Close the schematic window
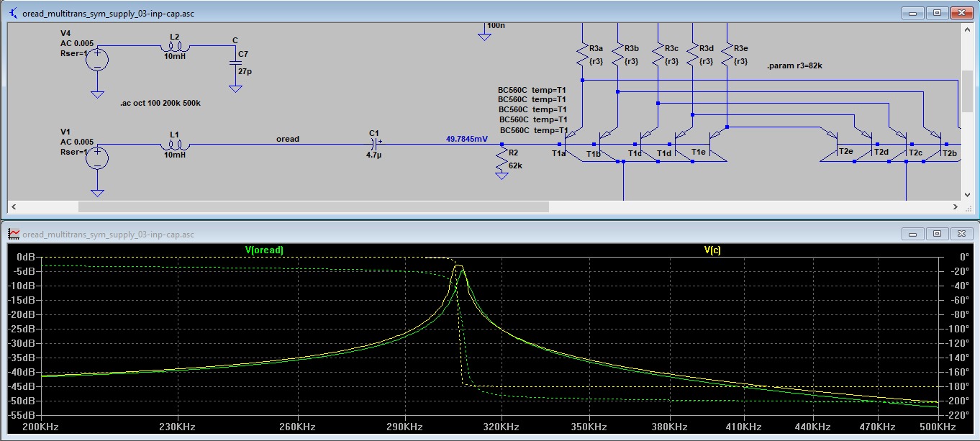Screen dimensions: 980x441 (x=961, y=12)
